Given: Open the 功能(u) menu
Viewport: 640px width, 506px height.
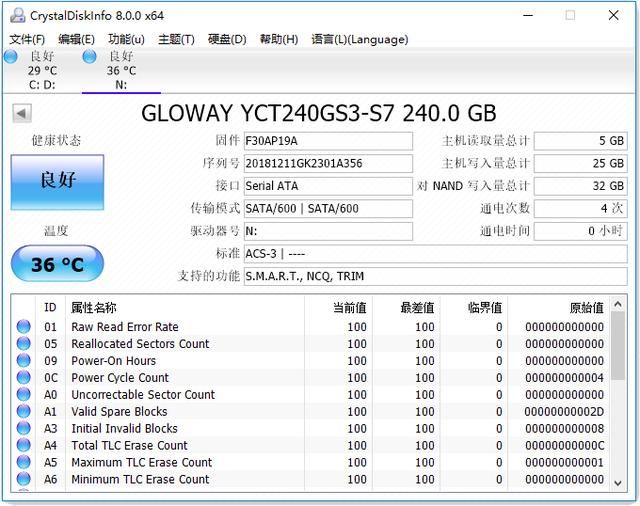Looking at the screenshot, I should tap(126, 39).
